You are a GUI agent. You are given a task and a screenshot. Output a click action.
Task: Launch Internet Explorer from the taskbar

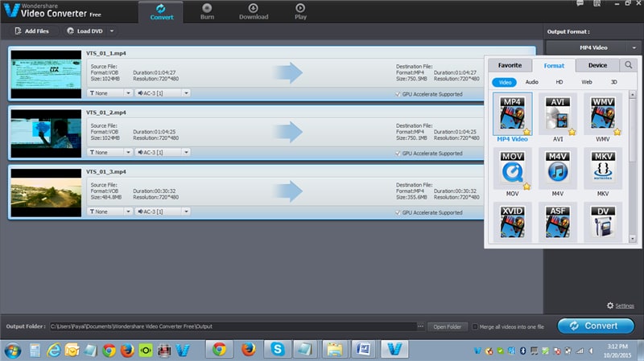coord(53,351)
